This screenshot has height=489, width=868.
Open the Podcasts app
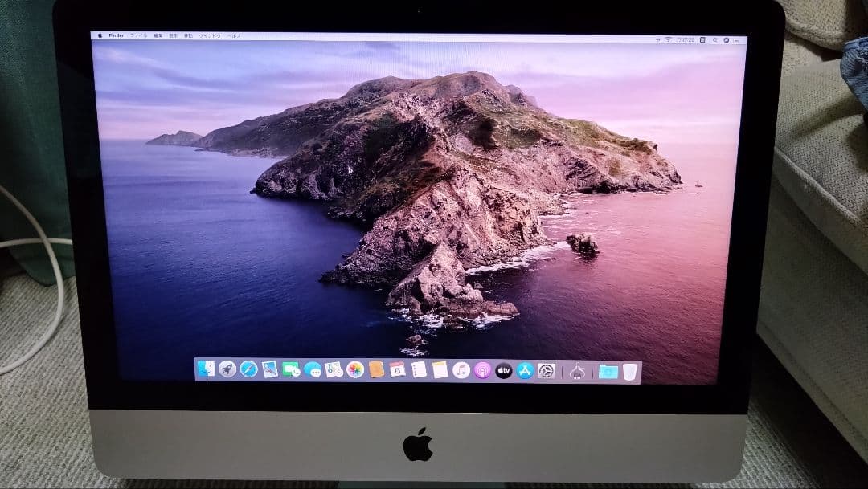(483, 370)
